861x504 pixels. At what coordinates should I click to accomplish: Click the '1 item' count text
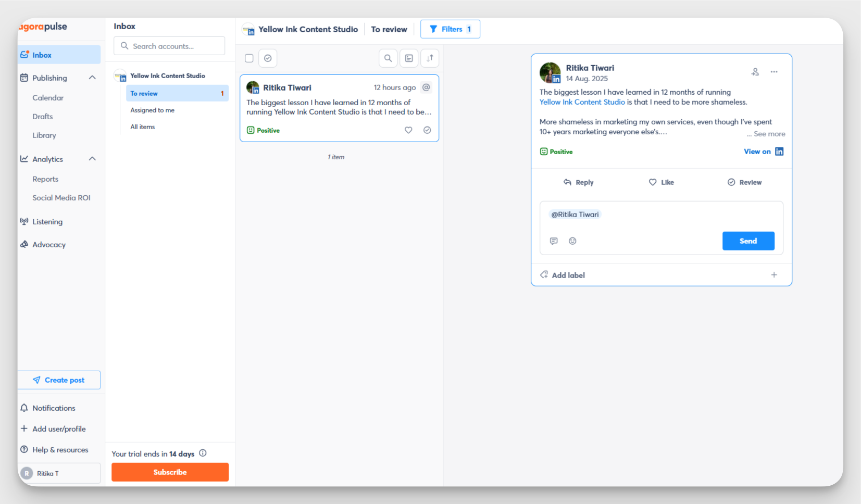tap(336, 157)
